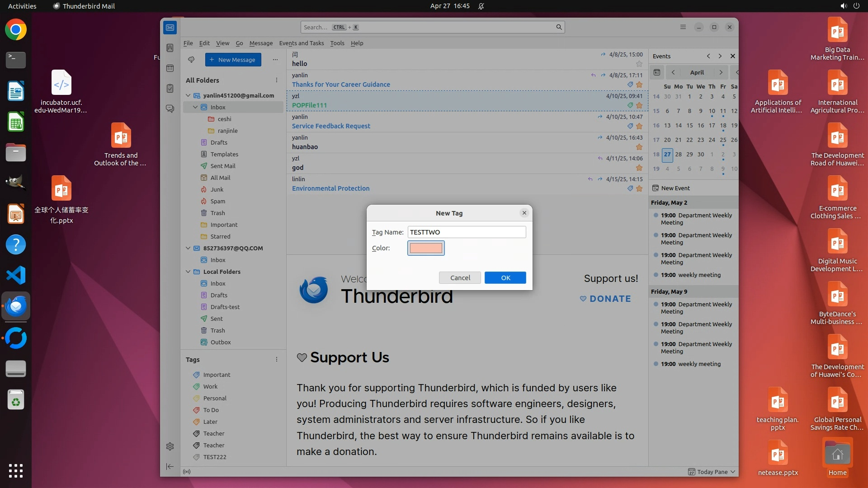Open the Events and Tasks menu

tap(301, 43)
